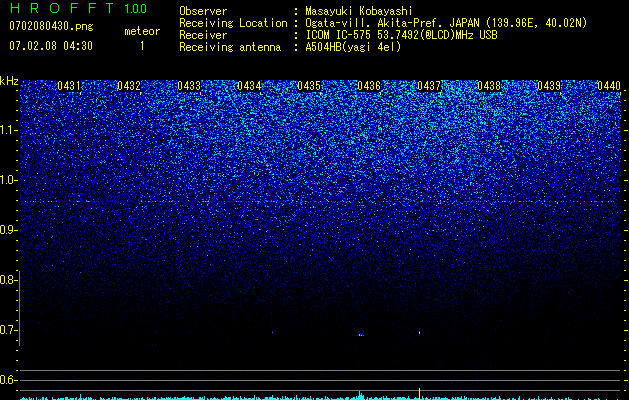Click the 0439 time marker

click(x=549, y=86)
